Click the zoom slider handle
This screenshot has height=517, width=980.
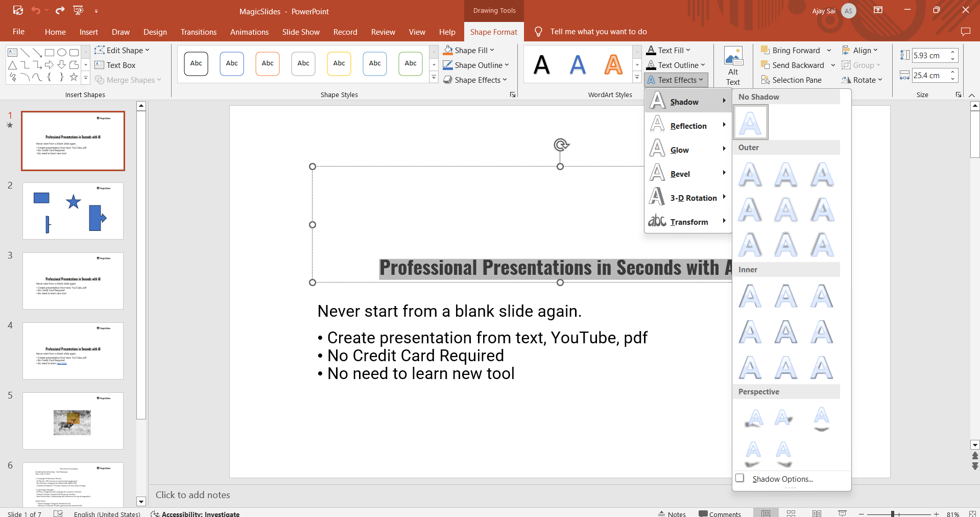[892, 513]
